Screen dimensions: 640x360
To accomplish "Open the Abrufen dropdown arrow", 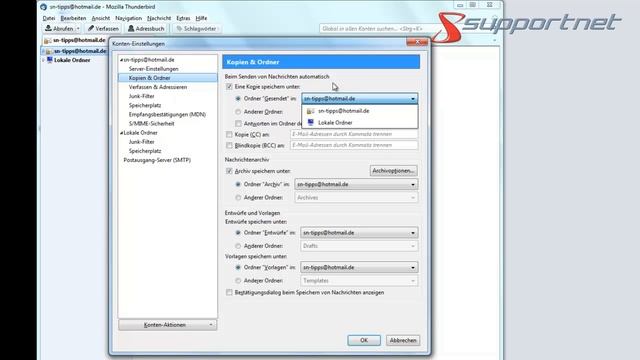I will (78, 29).
